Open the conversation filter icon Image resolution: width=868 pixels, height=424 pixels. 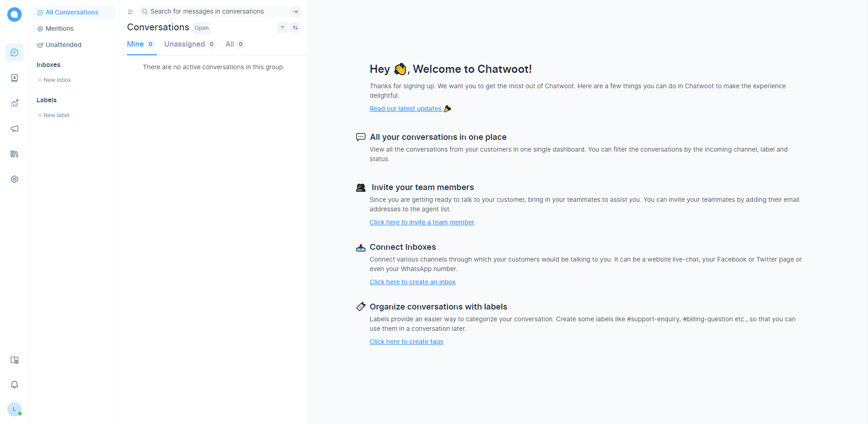pos(283,28)
